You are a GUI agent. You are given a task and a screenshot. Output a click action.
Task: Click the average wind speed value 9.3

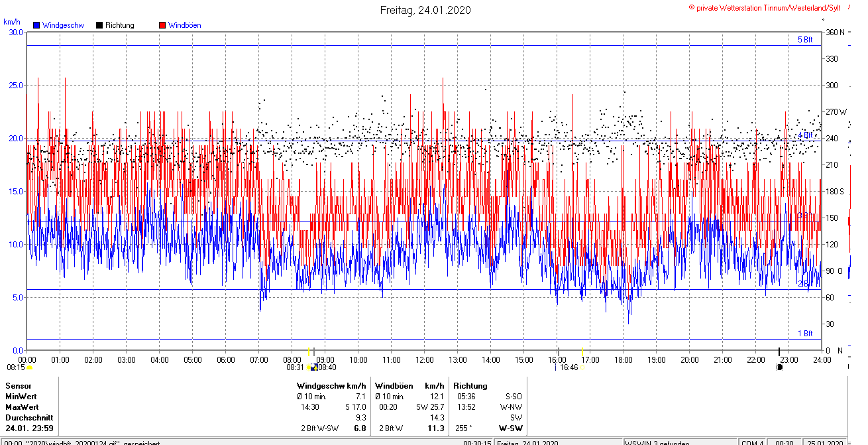tap(361, 418)
